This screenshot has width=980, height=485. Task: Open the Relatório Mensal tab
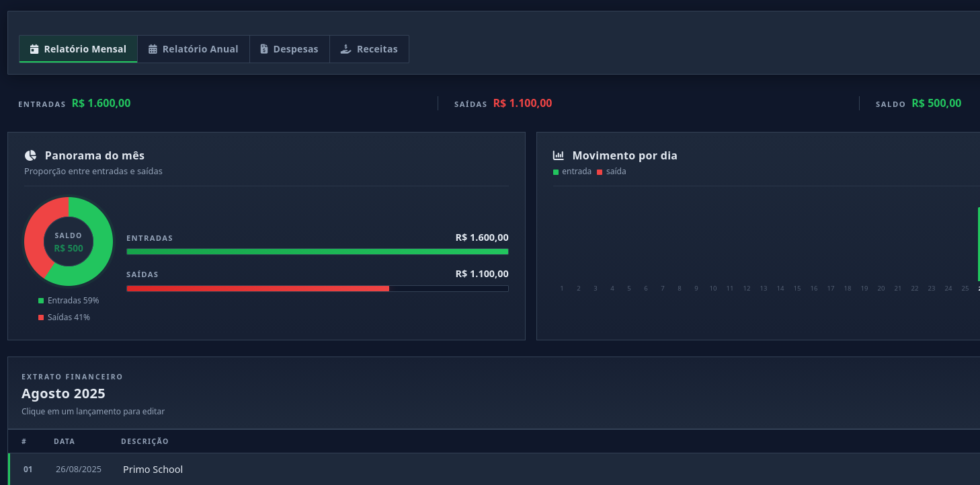tap(78, 49)
